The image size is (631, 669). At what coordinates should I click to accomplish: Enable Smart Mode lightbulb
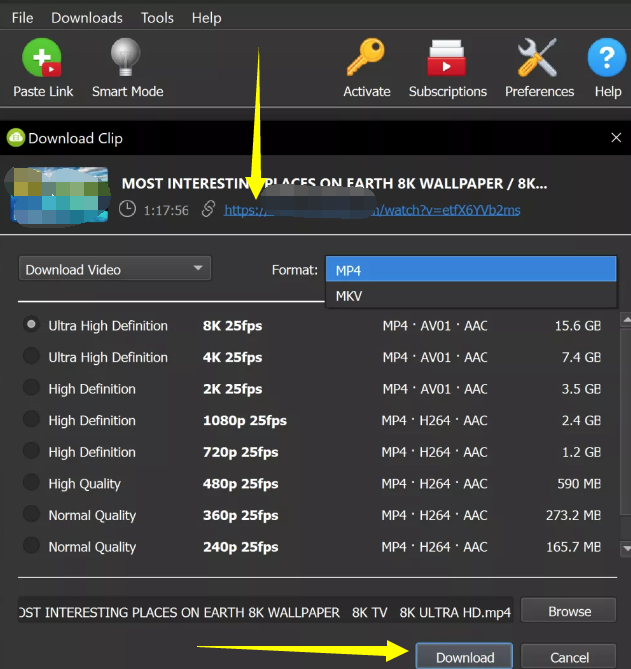(127, 59)
